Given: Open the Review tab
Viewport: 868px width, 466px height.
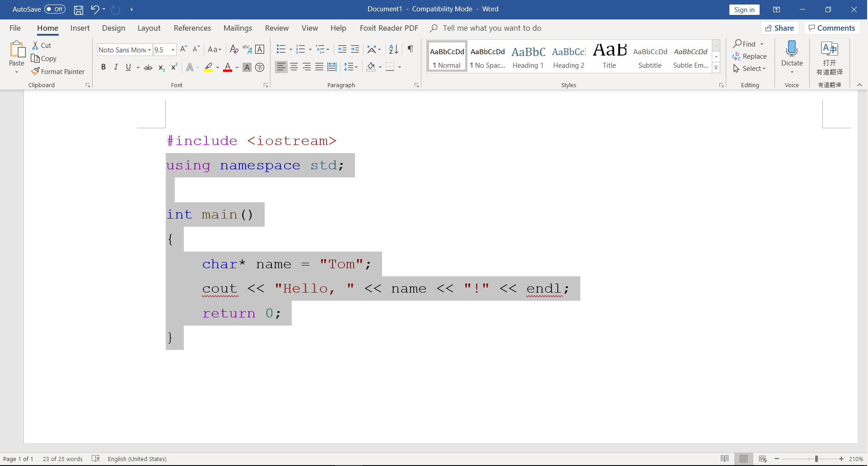Looking at the screenshot, I should 277,28.
